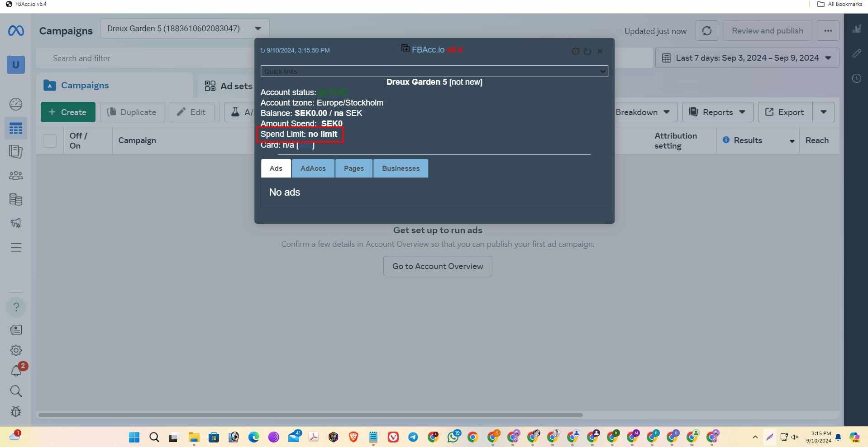Viewport: 868px width, 447px height.
Task: Click the Reach column header
Action: [x=817, y=140]
